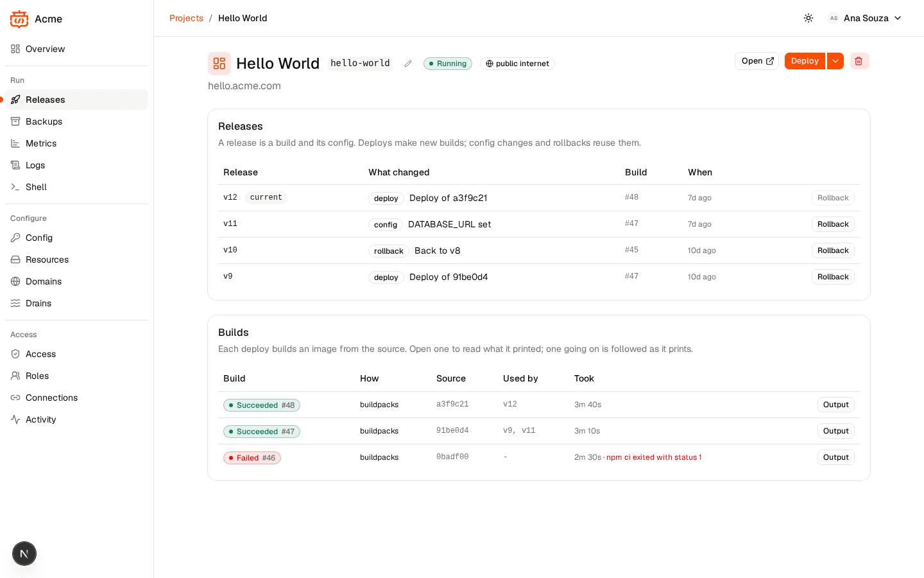Open the Logs sidebar item
The height and width of the screenshot is (578, 924).
click(x=77, y=165)
